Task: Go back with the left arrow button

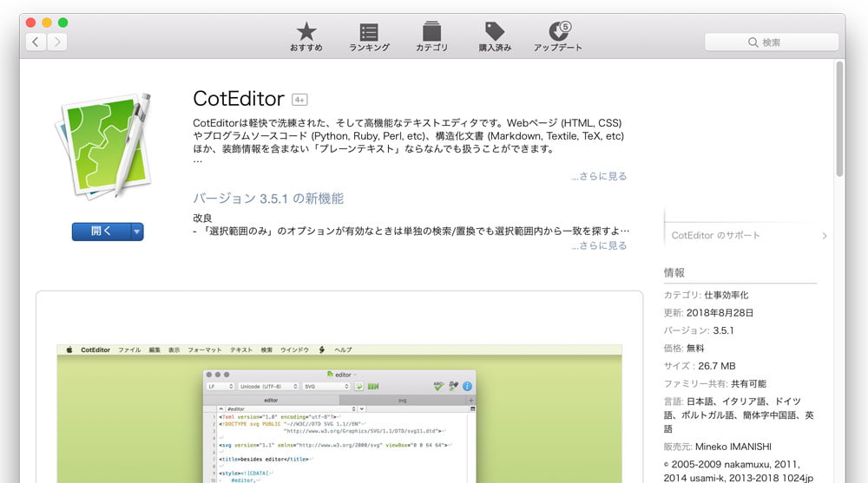Action: tap(36, 42)
